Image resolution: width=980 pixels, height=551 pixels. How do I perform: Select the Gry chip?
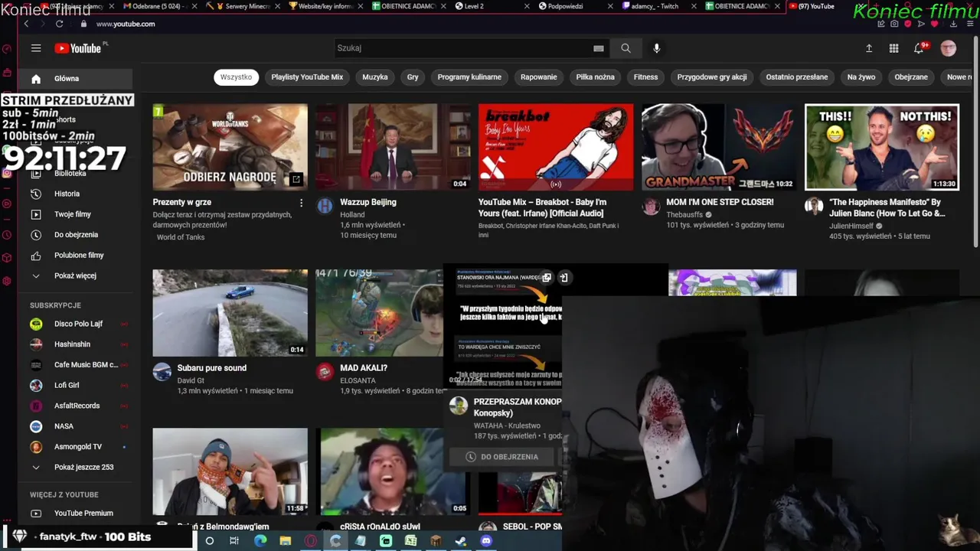coord(413,77)
